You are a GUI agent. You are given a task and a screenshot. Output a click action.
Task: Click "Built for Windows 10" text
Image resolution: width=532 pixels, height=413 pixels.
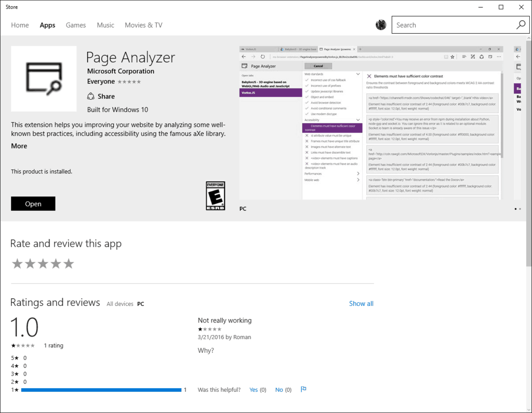pos(117,110)
